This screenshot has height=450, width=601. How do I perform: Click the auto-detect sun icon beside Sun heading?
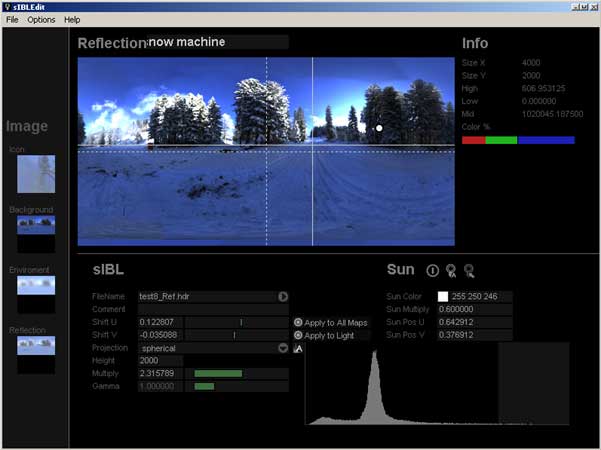pos(451,271)
